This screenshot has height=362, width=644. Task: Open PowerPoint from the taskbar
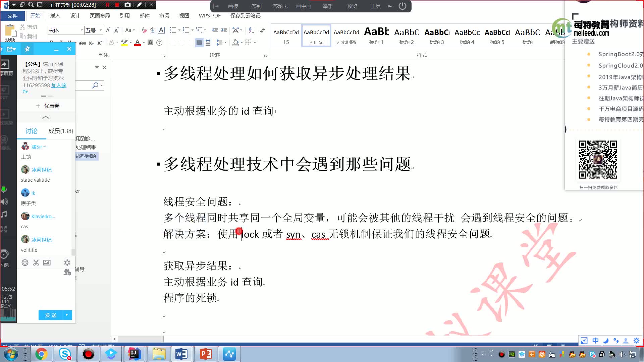206,354
